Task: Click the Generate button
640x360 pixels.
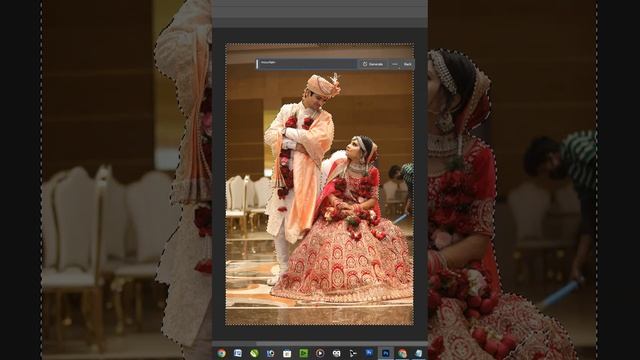Action: 373,64
